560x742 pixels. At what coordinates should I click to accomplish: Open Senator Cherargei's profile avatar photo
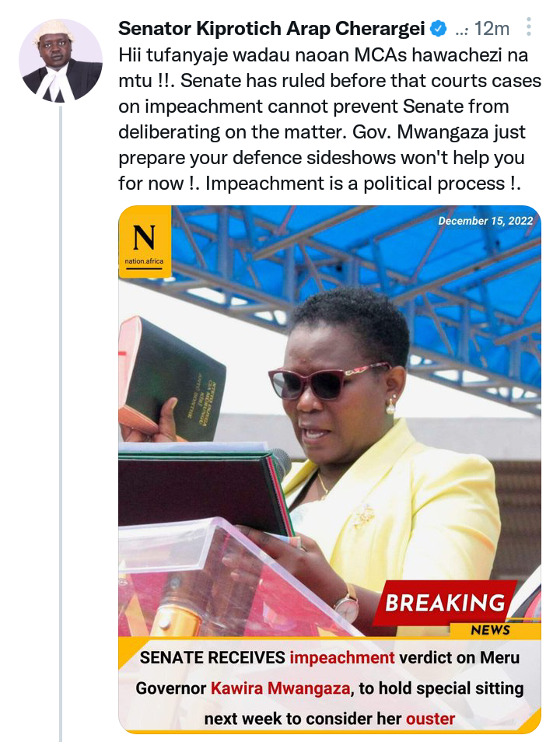(61, 61)
